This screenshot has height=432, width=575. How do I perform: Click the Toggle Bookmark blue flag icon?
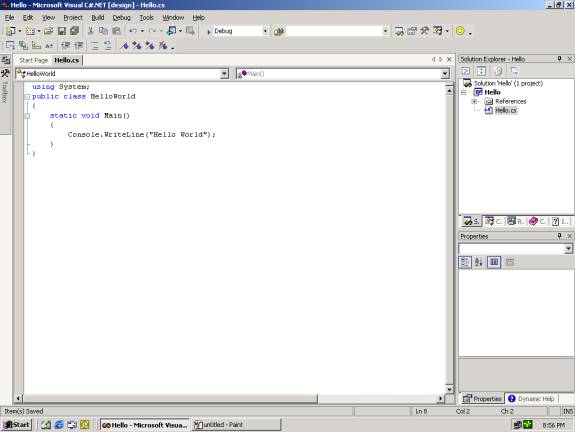tap(125, 46)
